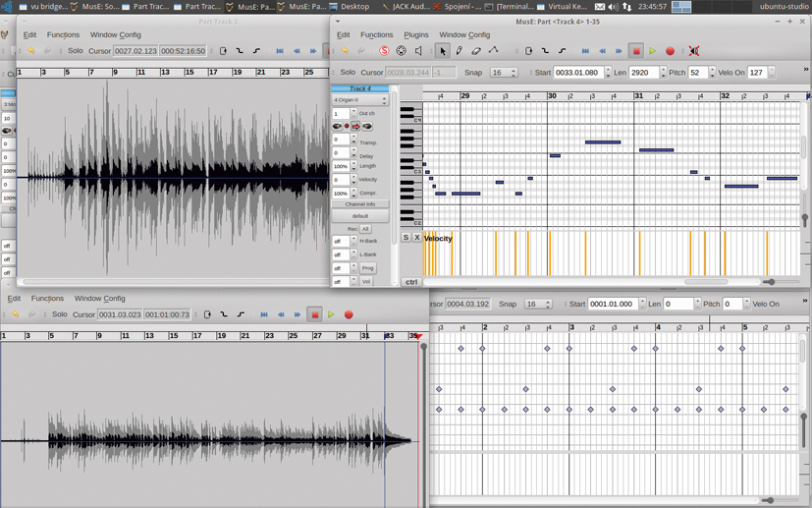812x508 pixels.
Task: Open Plugins menu in Track 4 window
Action: coord(416,34)
